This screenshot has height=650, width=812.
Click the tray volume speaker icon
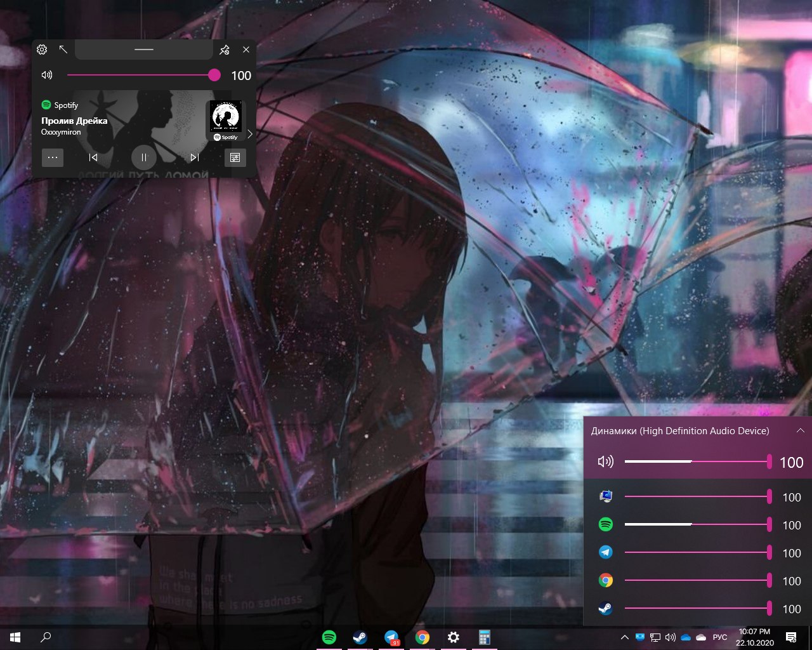(671, 637)
